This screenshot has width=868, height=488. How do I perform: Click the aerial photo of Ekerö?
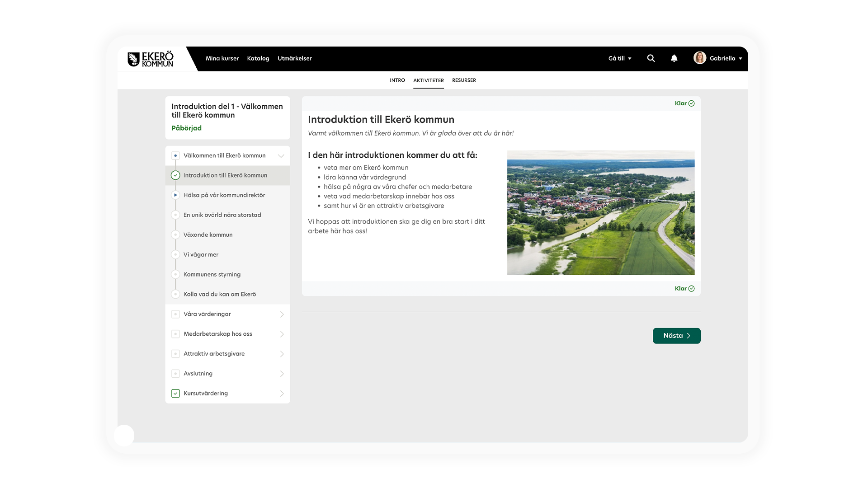pyautogui.click(x=600, y=212)
